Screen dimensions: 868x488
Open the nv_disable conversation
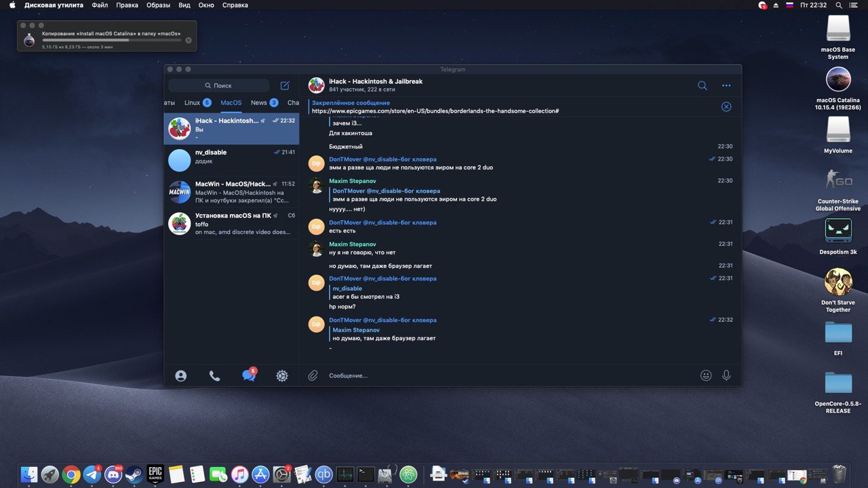(x=231, y=161)
